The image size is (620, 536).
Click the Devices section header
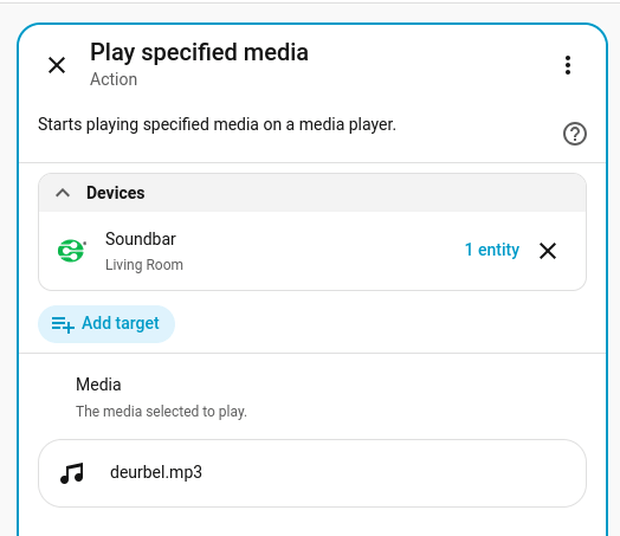(312, 193)
